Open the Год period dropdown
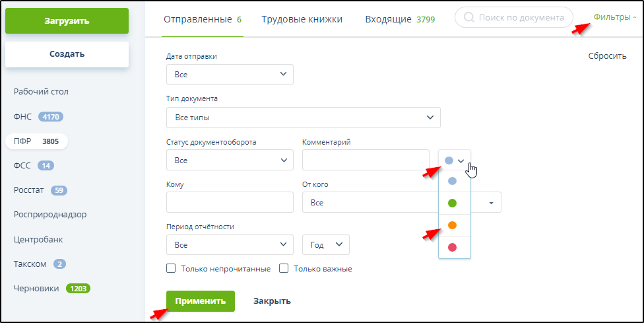Viewport: 644px width, 323px height. pyautogui.click(x=325, y=244)
